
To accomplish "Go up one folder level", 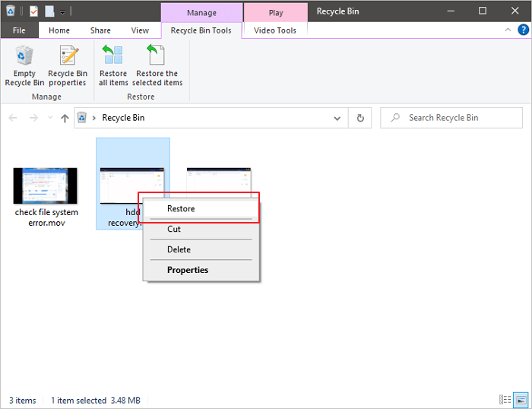I will (65, 118).
